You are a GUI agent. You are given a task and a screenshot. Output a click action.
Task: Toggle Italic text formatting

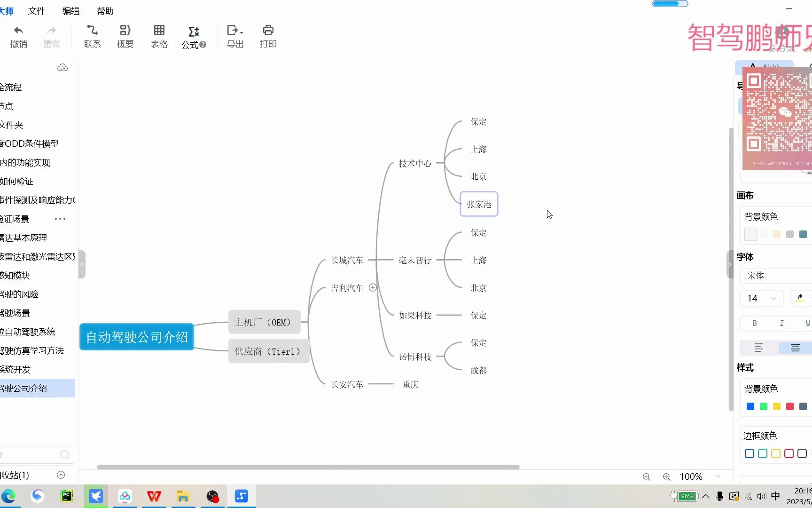[x=781, y=323]
